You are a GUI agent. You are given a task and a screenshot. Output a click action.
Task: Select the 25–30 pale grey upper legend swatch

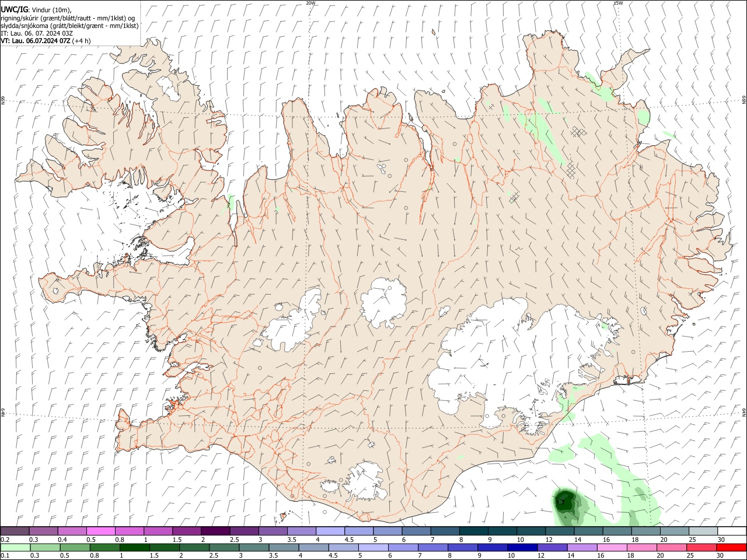pos(702,531)
